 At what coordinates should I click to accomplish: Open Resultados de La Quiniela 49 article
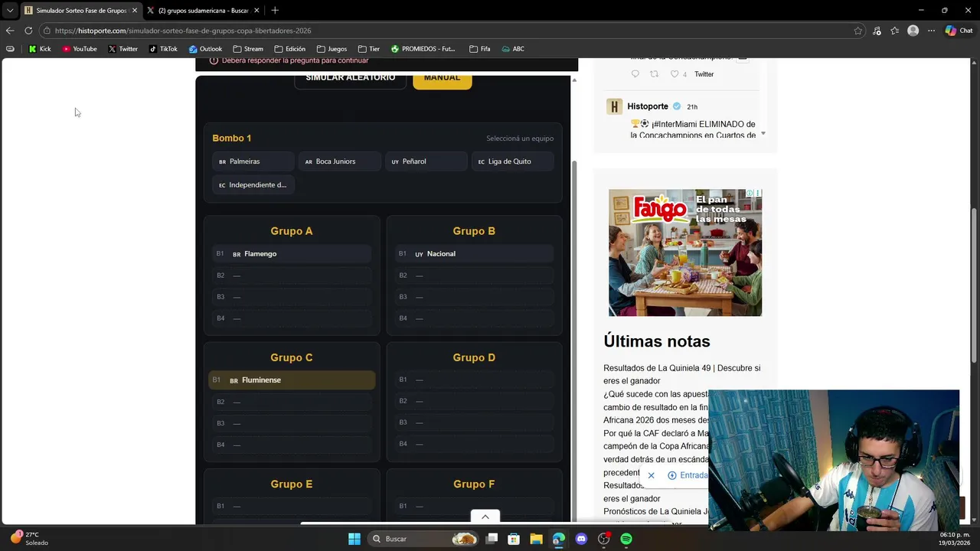pos(681,374)
